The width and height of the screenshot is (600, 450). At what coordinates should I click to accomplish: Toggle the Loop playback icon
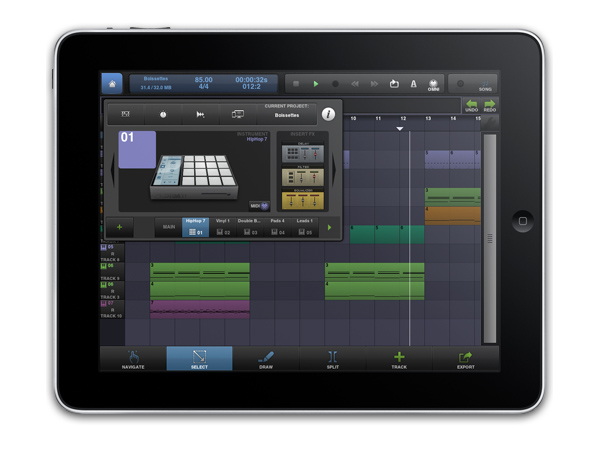pos(394,84)
